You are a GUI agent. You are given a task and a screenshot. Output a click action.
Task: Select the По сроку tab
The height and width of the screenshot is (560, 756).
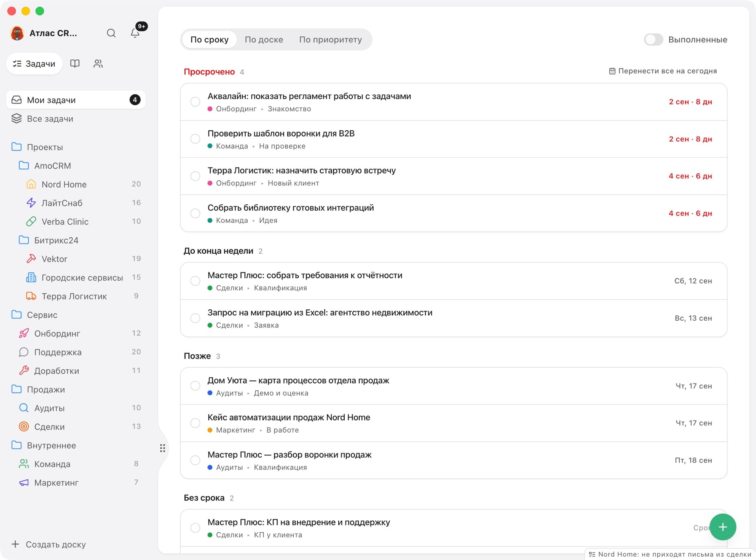click(x=209, y=39)
